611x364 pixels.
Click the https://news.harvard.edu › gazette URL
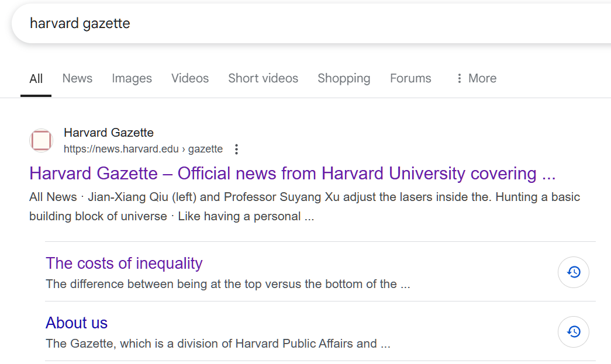143,149
